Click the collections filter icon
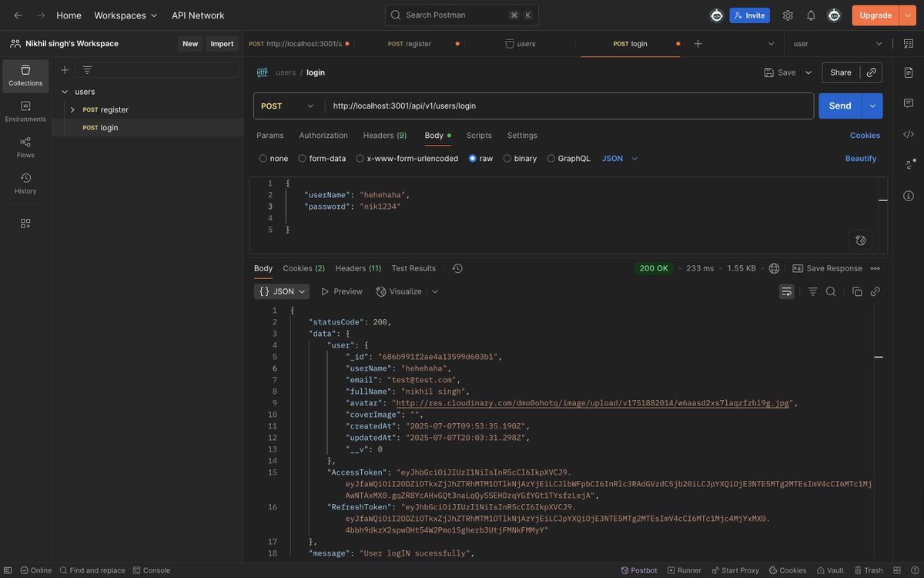924x578 pixels. pos(87,70)
